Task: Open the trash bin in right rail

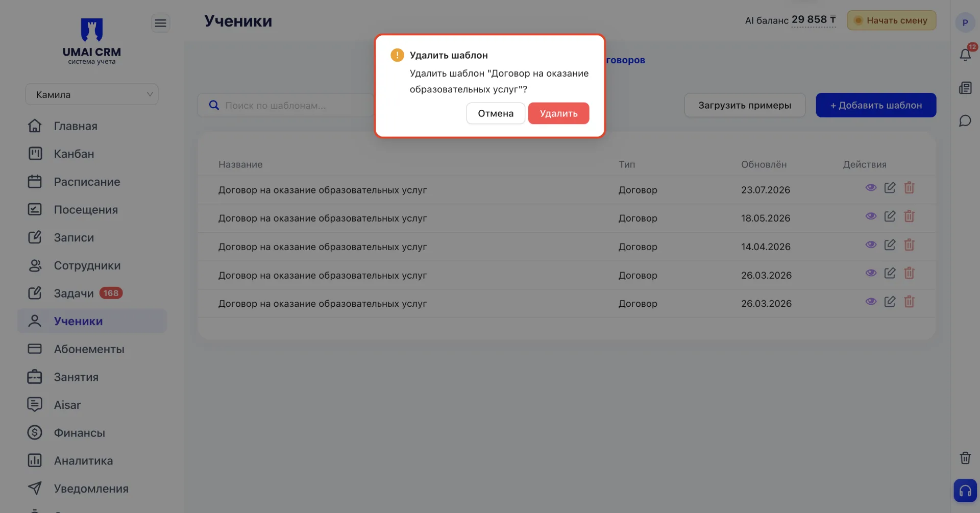Action: (965, 458)
